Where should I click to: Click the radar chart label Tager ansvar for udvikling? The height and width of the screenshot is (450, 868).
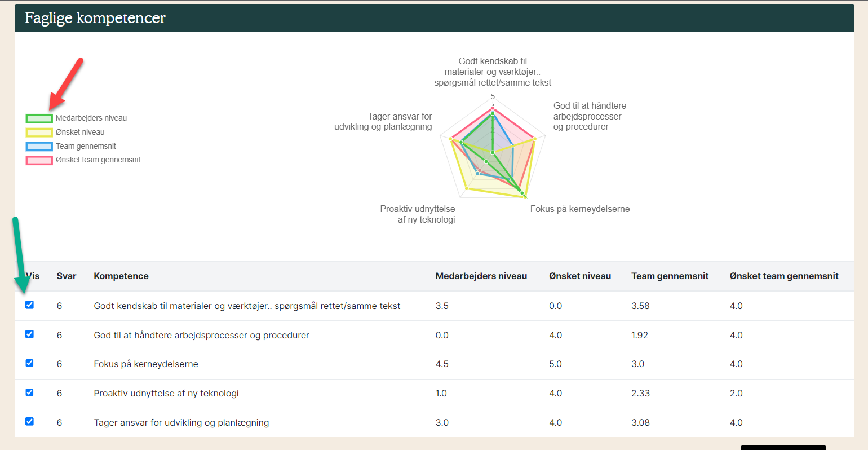coord(383,122)
